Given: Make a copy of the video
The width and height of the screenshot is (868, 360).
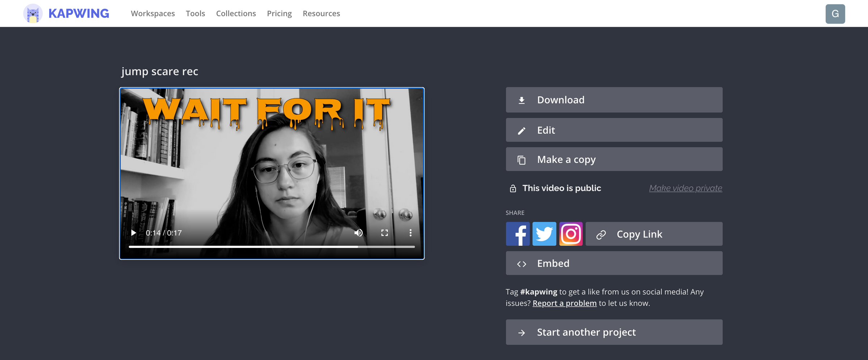Looking at the screenshot, I should click(614, 159).
